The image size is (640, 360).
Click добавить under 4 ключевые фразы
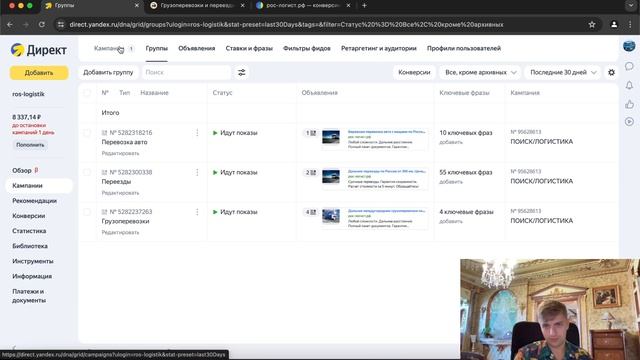[451, 222]
